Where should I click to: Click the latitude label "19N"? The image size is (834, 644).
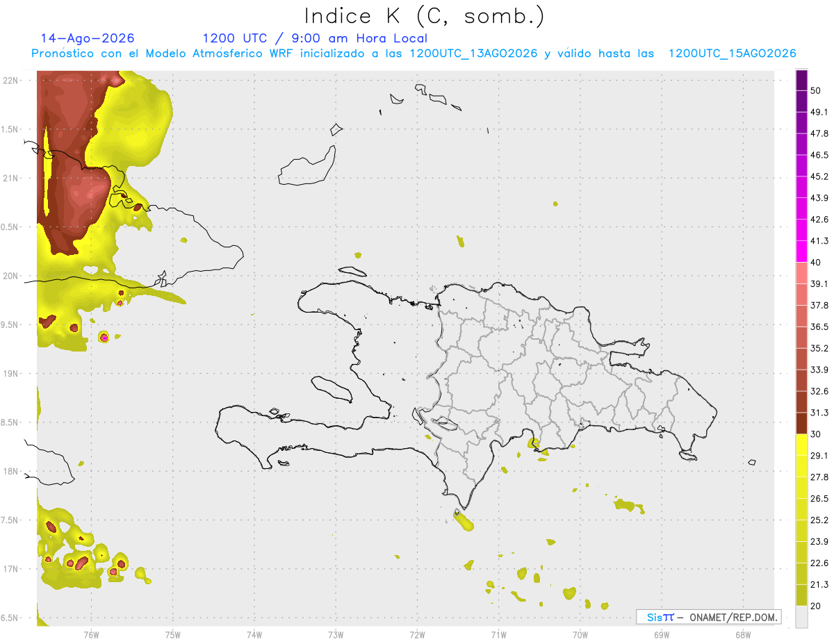pyautogui.click(x=11, y=374)
